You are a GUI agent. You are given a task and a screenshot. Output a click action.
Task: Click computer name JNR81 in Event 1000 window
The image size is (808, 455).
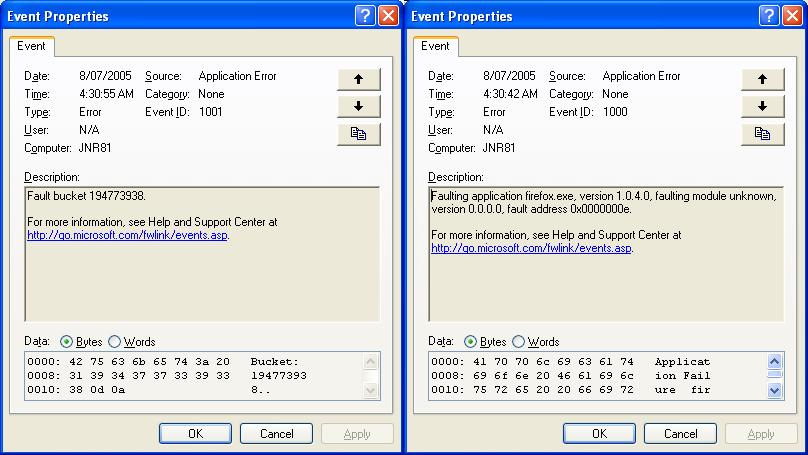point(499,148)
